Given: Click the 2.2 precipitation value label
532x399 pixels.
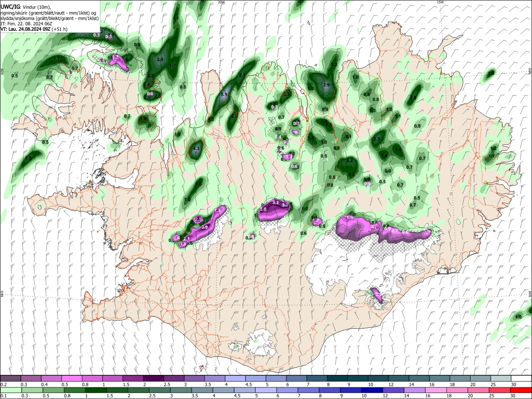Looking at the screenshot, I should 350,160.
